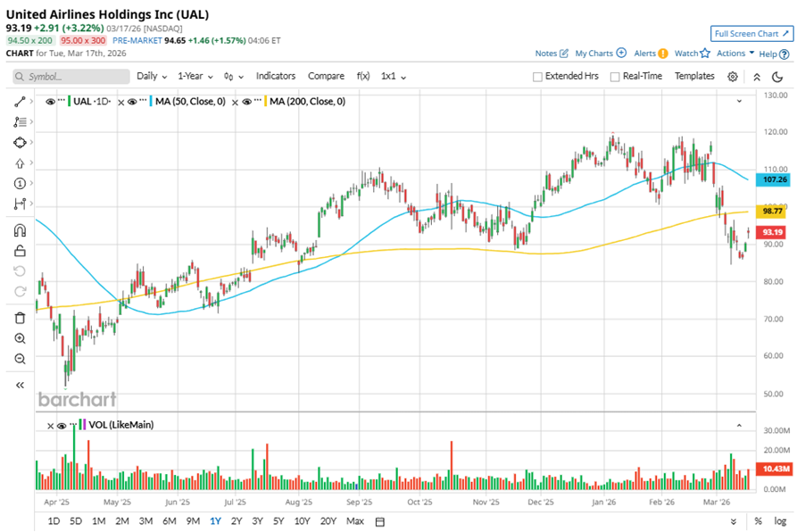Switch to dark mode with moon icon
This screenshot has width=805, height=532.
coord(777,77)
